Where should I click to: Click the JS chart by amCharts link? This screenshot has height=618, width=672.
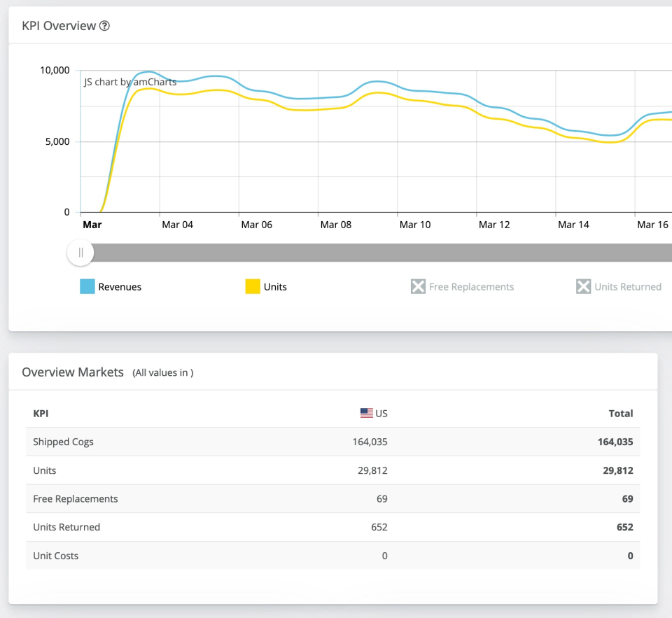[130, 82]
